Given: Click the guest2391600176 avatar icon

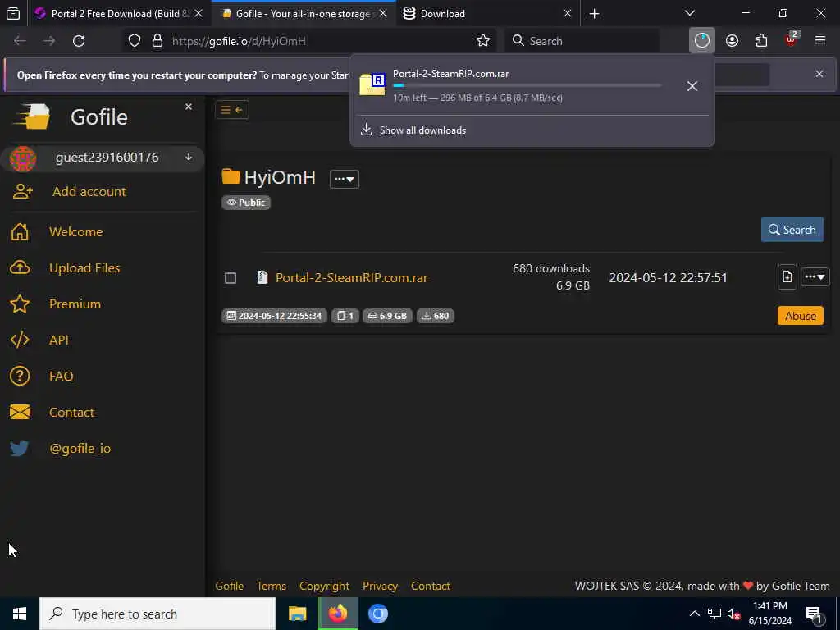Looking at the screenshot, I should (22, 158).
